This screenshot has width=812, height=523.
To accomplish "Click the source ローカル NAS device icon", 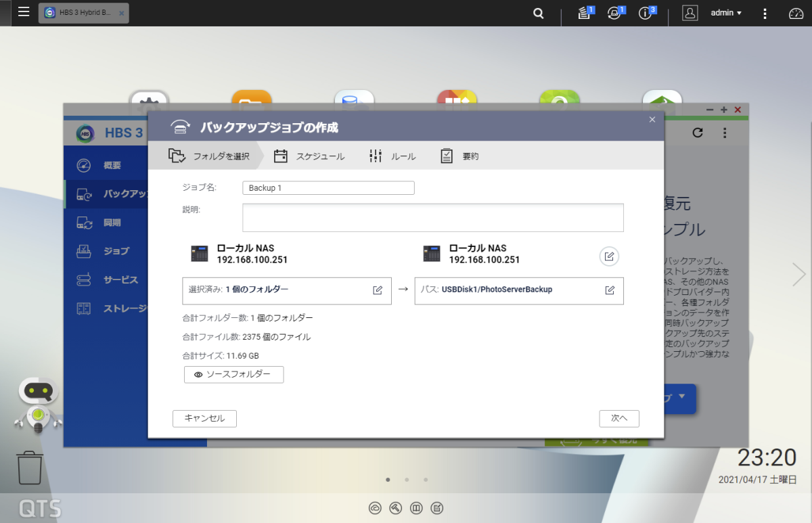I will tap(200, 254).
